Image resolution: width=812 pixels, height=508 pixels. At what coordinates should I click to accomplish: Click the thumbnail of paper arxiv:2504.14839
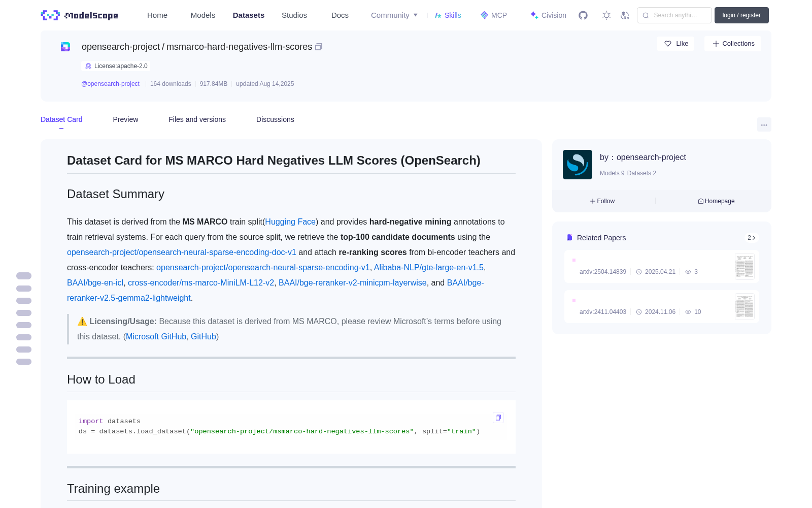[x=745, y=266]
